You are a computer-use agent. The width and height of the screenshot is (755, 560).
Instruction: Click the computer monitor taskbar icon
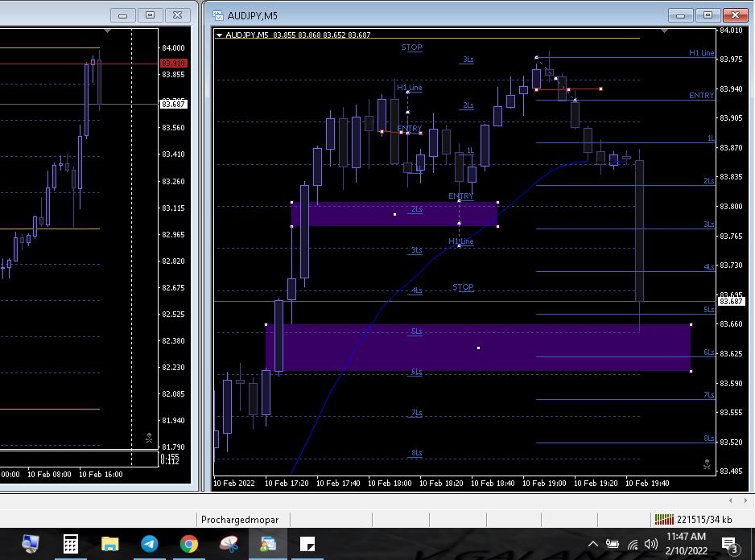click(31, 544)
